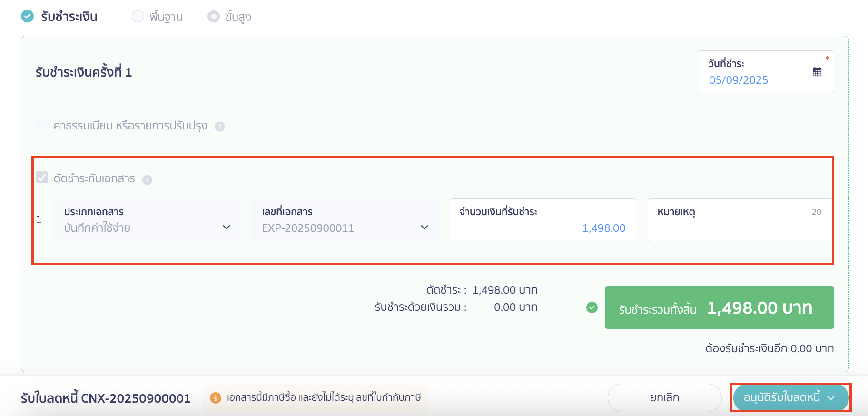Click the help icon next to ตัดชำระกับเอกสาร
Image resolution: width=868 pixels, height=416 pixels.
tap(148, 180)
